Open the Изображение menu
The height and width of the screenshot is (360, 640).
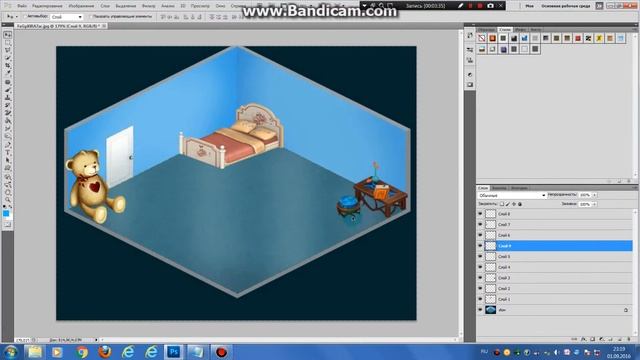(81, 6)
